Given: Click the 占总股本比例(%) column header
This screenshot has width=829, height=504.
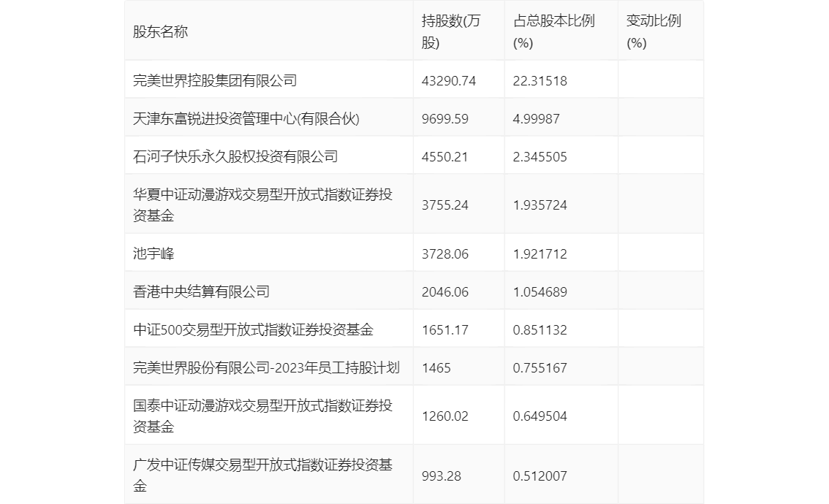Looking at the screenshot, I should pyautogui.click(x=553, y=31).
